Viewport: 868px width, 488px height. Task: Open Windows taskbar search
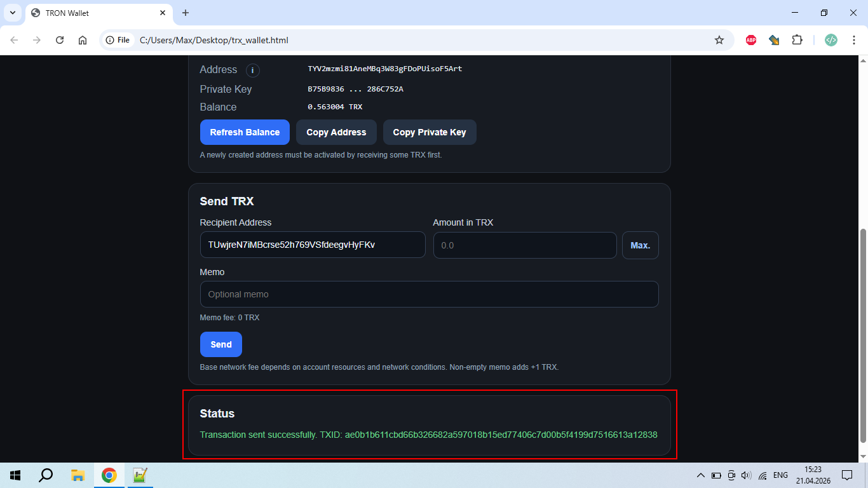46,475
